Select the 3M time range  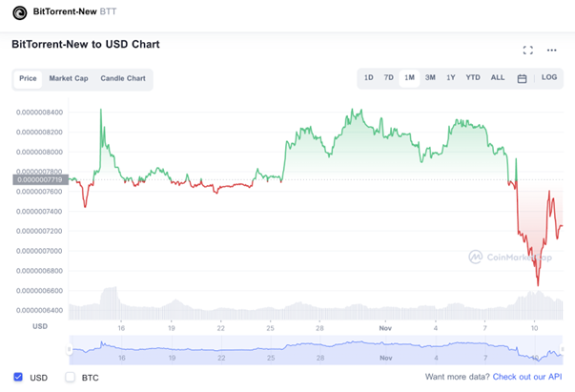(x=430, y=78)
